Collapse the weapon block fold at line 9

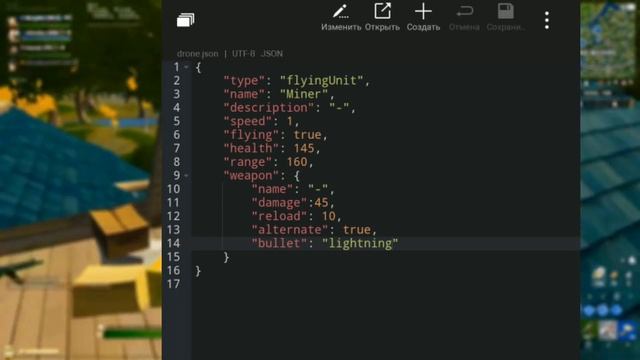[186, 176]
